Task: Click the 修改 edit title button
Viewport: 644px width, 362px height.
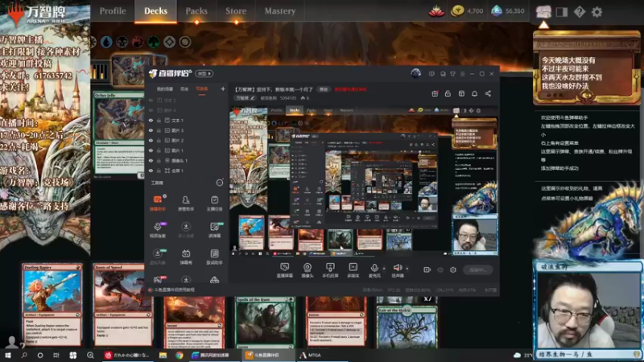Action: pos(324,89)
